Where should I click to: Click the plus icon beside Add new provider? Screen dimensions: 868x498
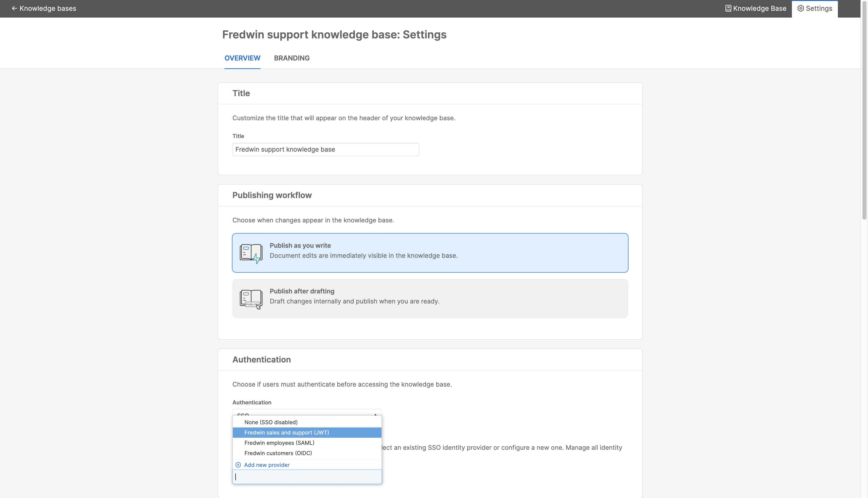pyautogui.click(x=238, y=465)
